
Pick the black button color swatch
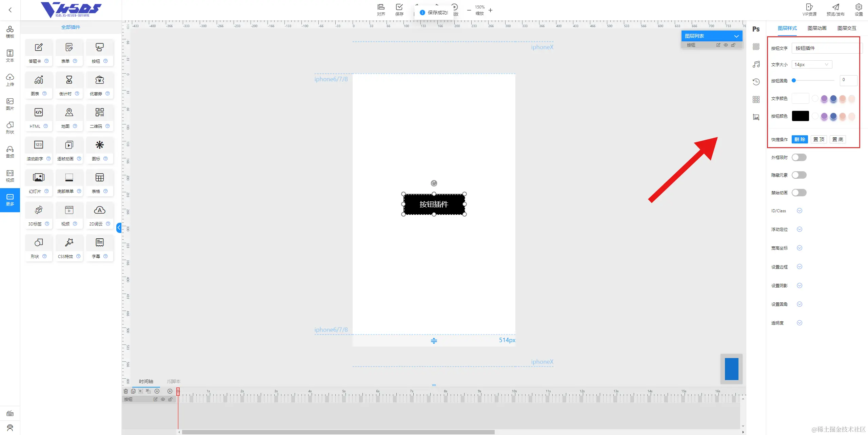(x=800, y=116)
